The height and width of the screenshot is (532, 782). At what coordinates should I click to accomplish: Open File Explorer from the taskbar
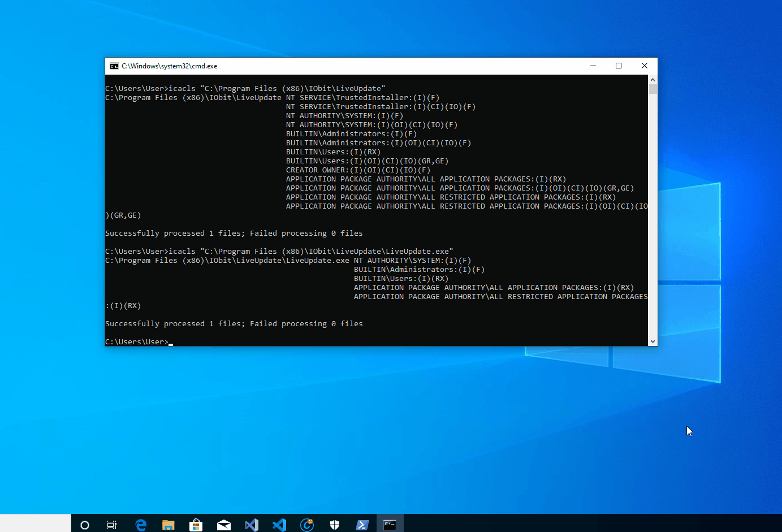click(x=168, y=525)
